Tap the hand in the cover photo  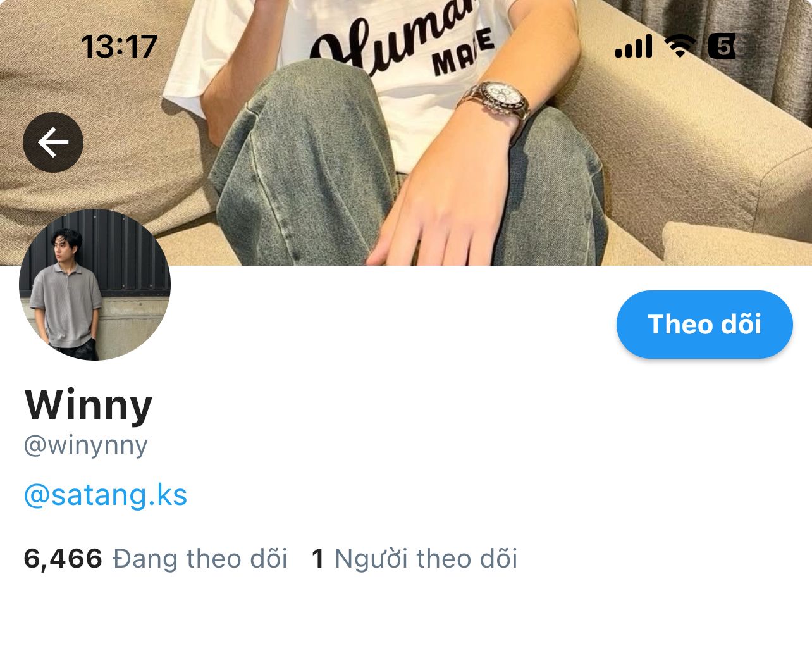coord(443,215)
